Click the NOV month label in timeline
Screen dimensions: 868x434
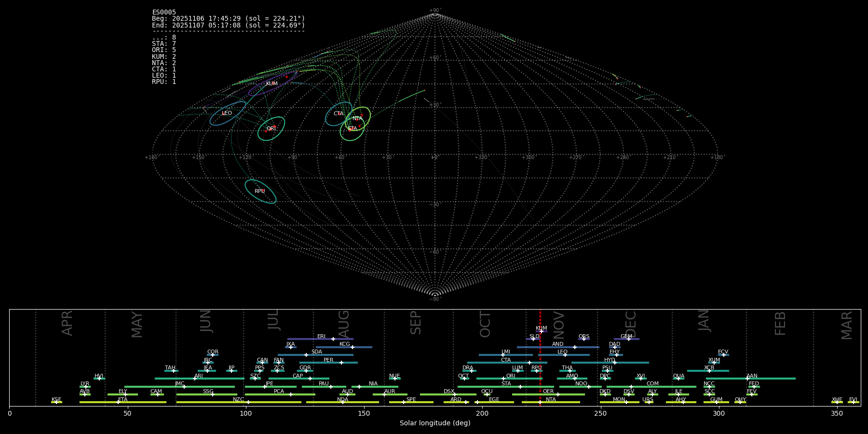pos(559,325)
